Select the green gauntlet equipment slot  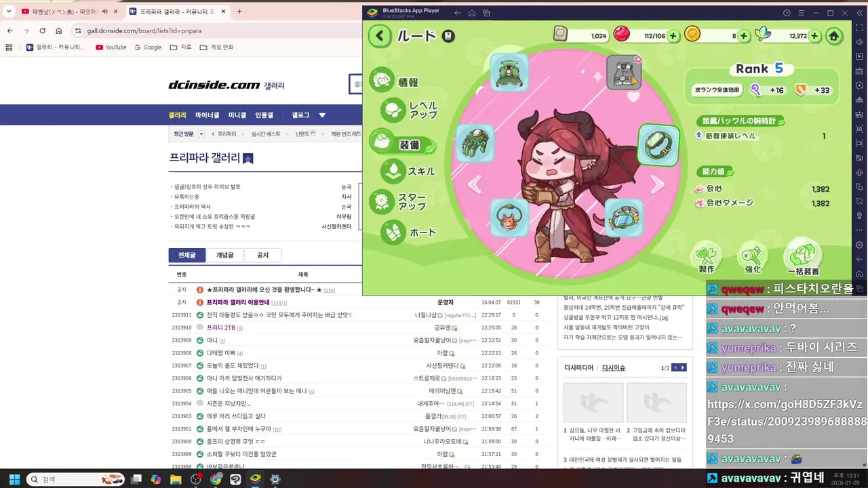475,142
